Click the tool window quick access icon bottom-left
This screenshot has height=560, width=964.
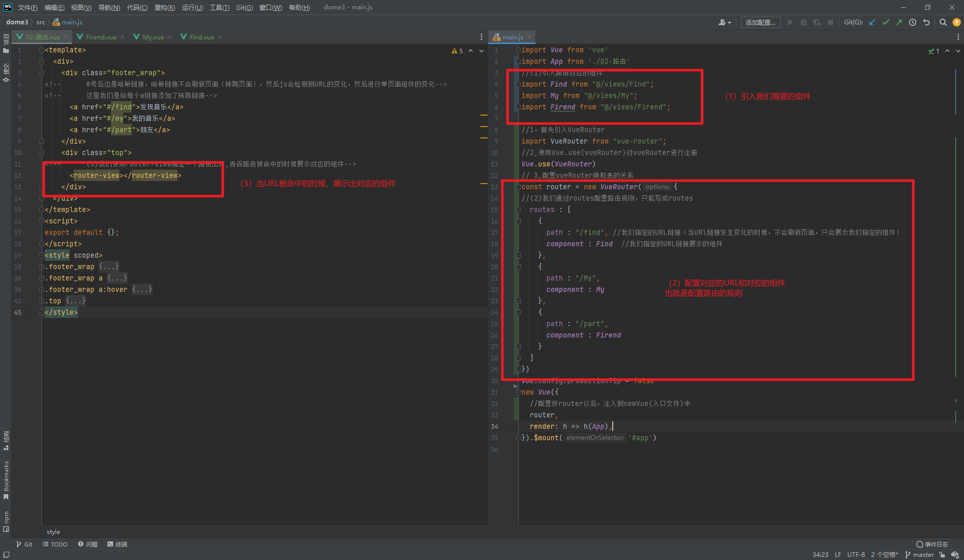[6, 554]
